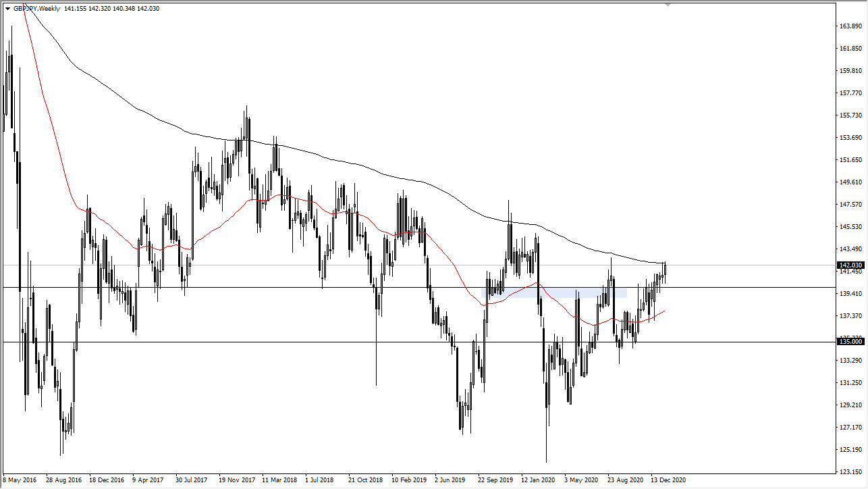Image resolution: width=868 pixels, height=489 pixels.
Task: Click the date label 13 Dec 2020
Action: pos(667,480)
